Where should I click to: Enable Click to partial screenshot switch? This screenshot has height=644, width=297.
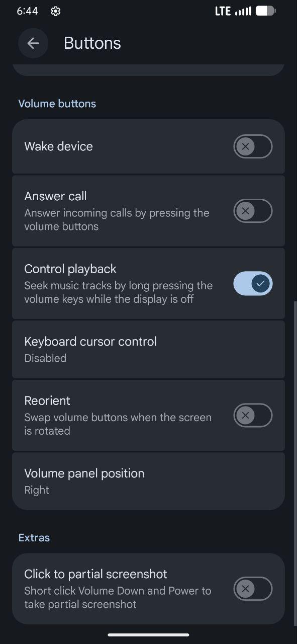[x=253, y=589]
